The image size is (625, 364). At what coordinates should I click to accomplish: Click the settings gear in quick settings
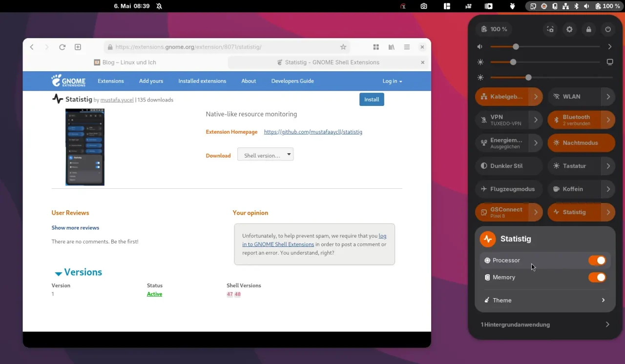click(x=569, y=29)
